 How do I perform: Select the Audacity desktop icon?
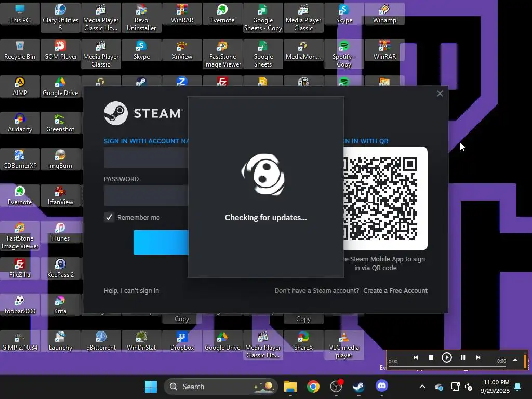(x=20, y=123)
